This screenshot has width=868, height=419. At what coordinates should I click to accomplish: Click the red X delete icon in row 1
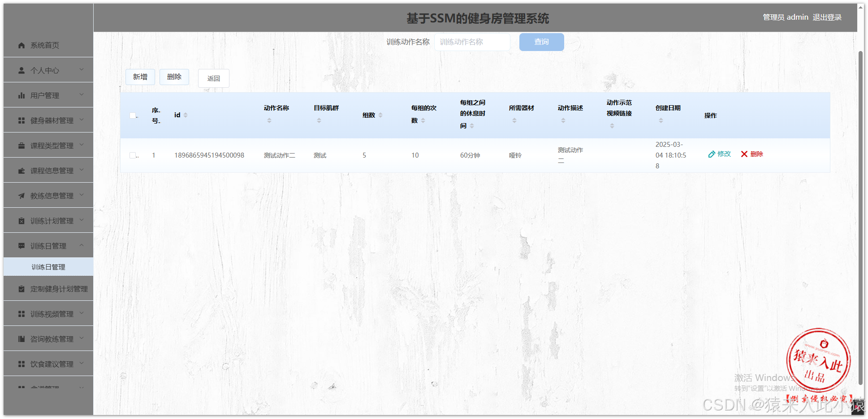pyautogui.click(x=744, y=154)
